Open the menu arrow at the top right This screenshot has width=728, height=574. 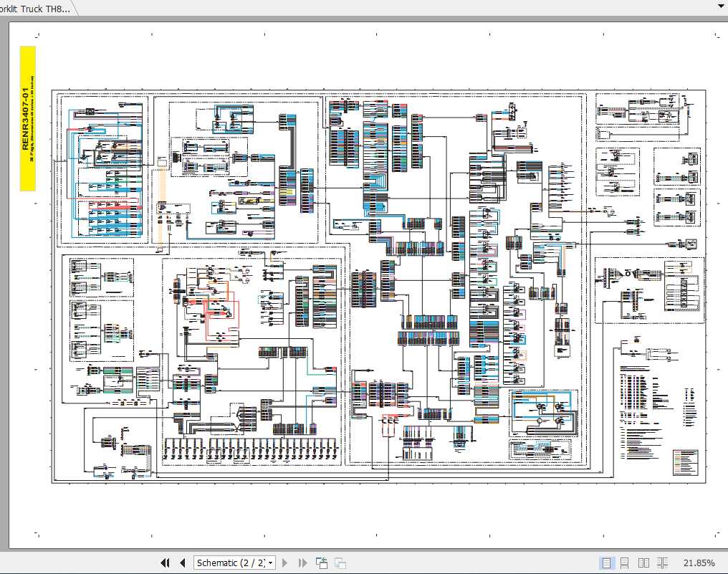click(721, 5)
